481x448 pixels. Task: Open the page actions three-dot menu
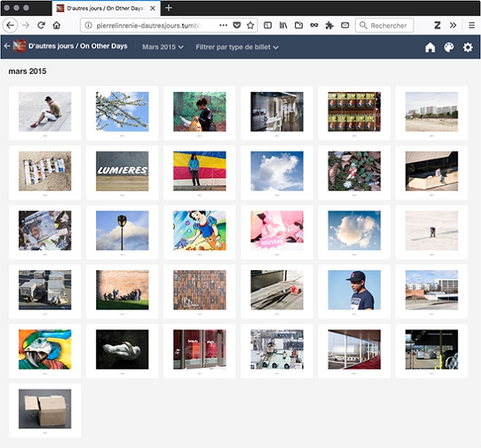tap(223, 26)
